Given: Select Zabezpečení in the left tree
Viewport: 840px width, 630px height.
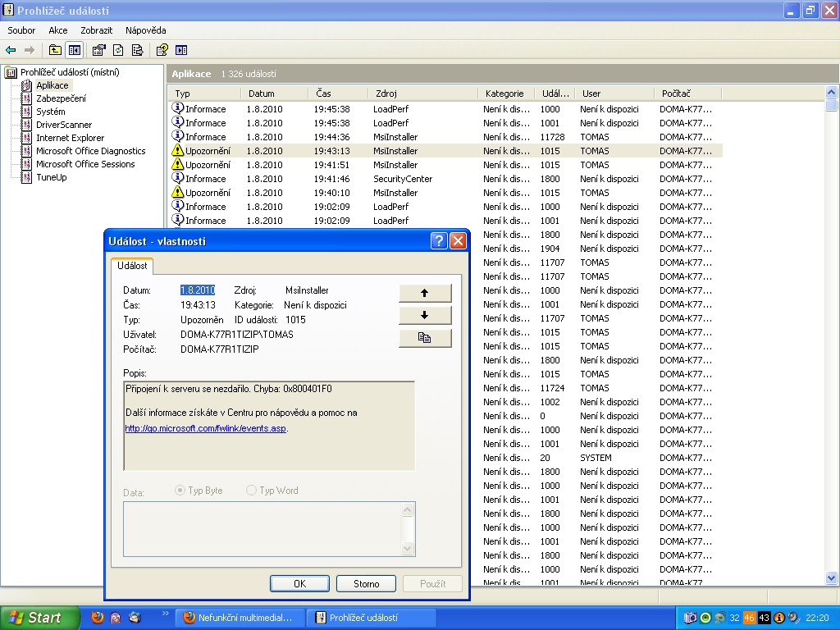Looking at the screenshot, I should tap(60, 98).
